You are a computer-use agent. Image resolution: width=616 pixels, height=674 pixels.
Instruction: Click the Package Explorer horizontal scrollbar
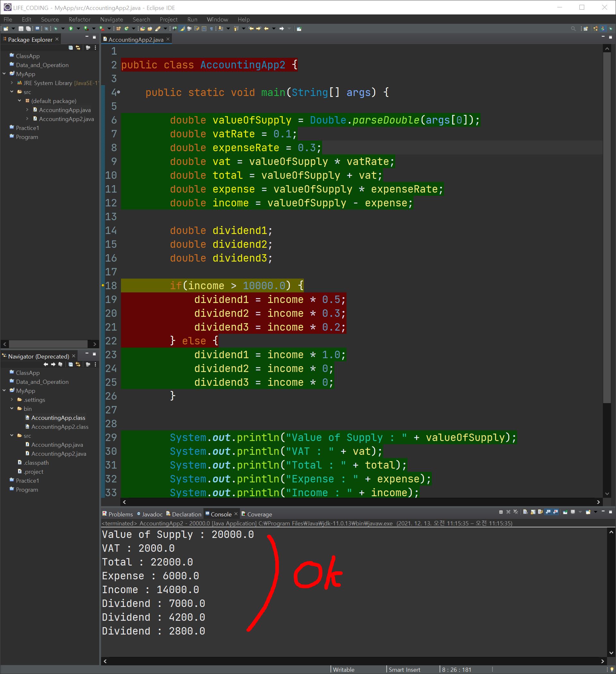48,344
